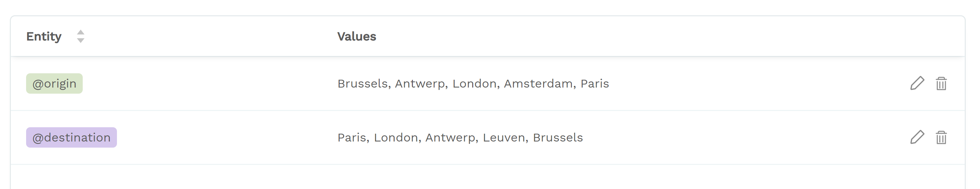This screenshot has height=189, width=980.
Task: Open the @origin row values list
Action: click(x=473, y=83)
